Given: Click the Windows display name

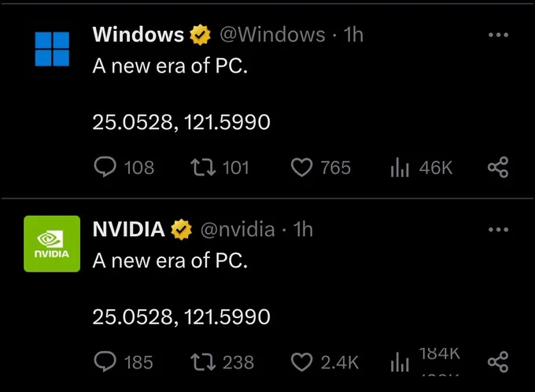Looking at the screenshot, I should pyautogui.click(x=138, y=35).
